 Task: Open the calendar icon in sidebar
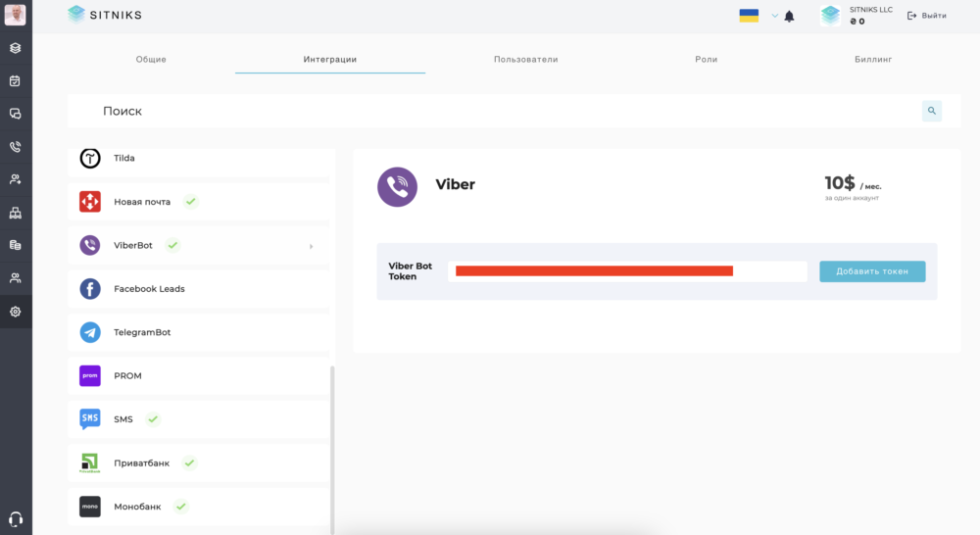(x=16, y=80)
